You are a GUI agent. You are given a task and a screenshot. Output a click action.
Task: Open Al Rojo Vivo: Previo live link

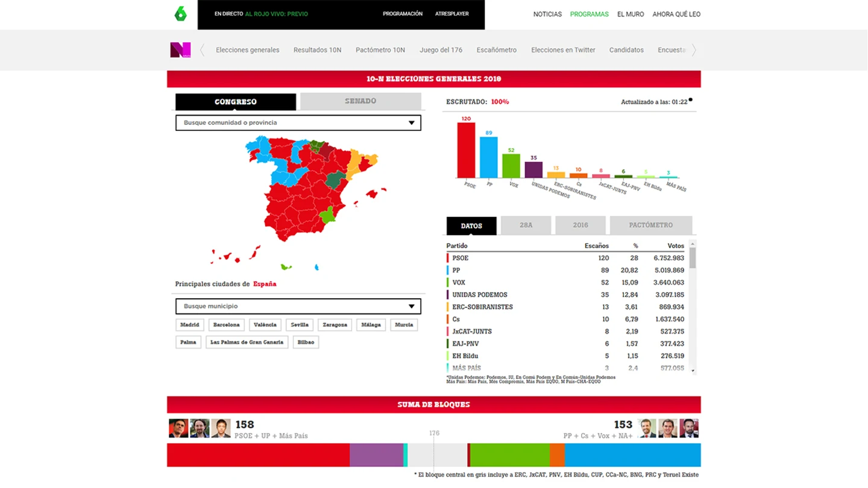point(277,14)
